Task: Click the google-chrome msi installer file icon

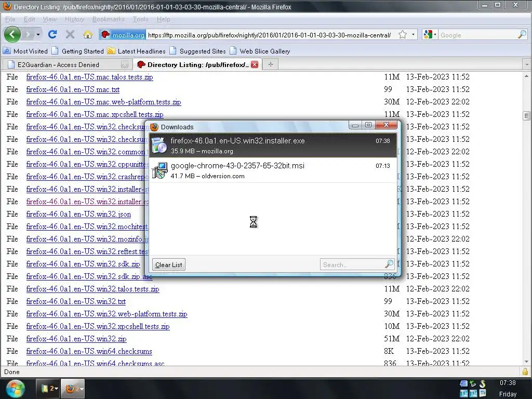Action: point(159,170)
